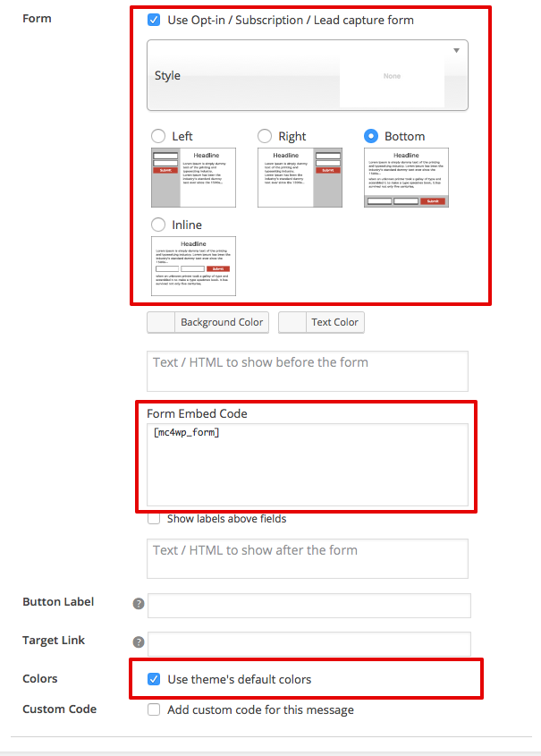Focus the Button Label input field
541x756 pixels.
pos(309,606)
